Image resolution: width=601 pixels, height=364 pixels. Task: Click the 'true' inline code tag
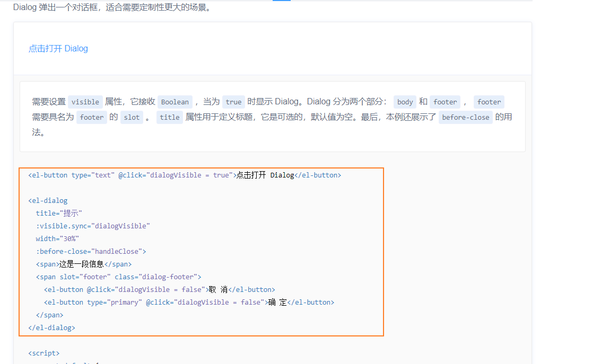[233, 102]
